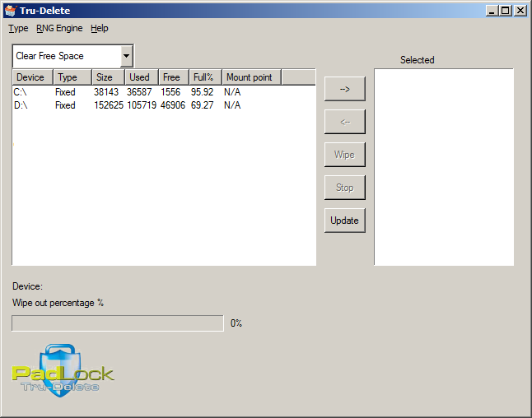Click the wipe out progress bar
The width and height of the screenshot is (532, 418).
point(118,323)
